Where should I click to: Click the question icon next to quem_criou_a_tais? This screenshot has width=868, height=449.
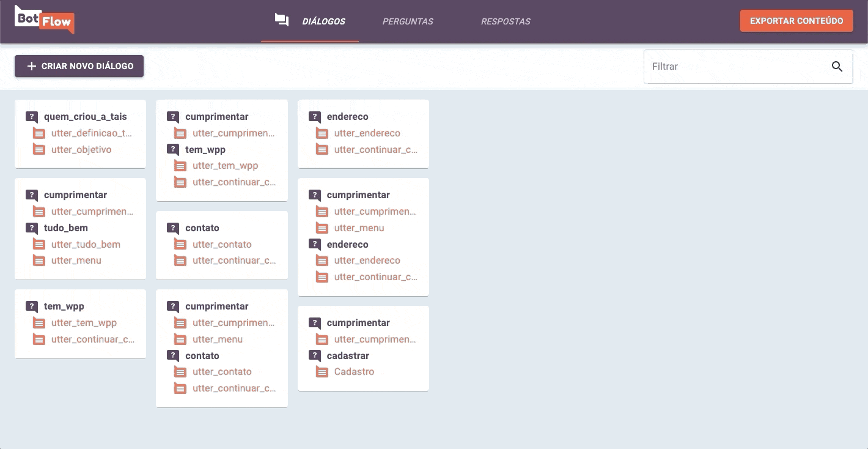pyautogui.click(x=32, y=117)
